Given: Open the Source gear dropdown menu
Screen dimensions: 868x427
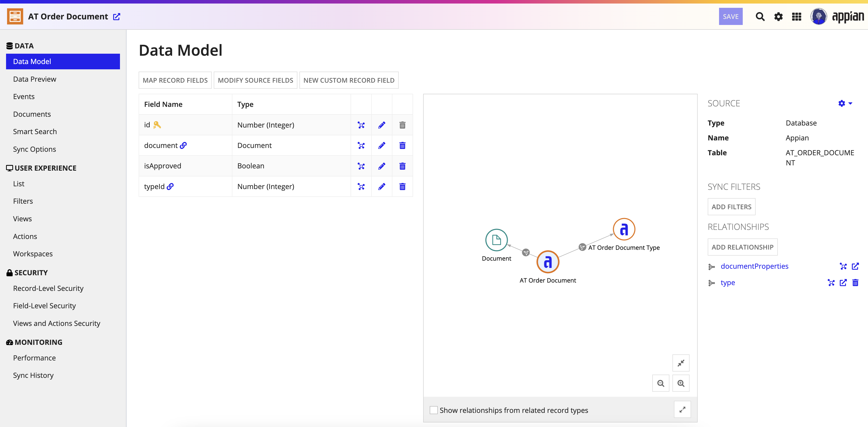Looking at the screenshot, I should tap(845, 103).
